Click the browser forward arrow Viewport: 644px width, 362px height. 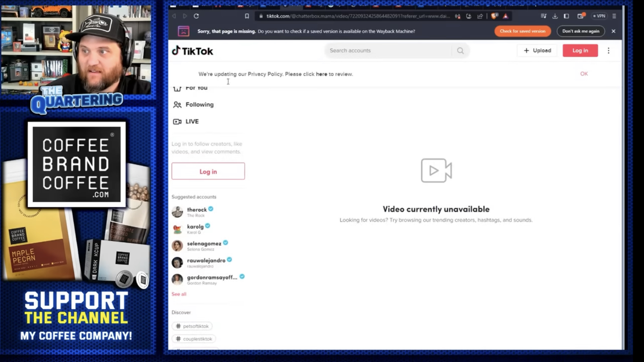(185, 16)
